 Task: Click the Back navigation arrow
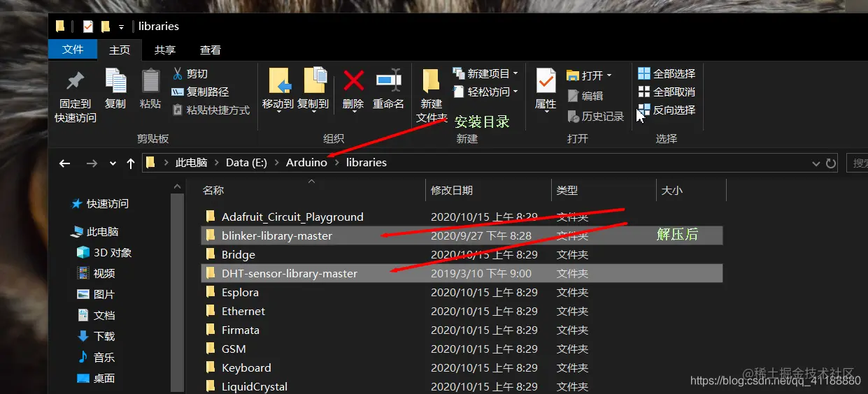coord(65,163)
